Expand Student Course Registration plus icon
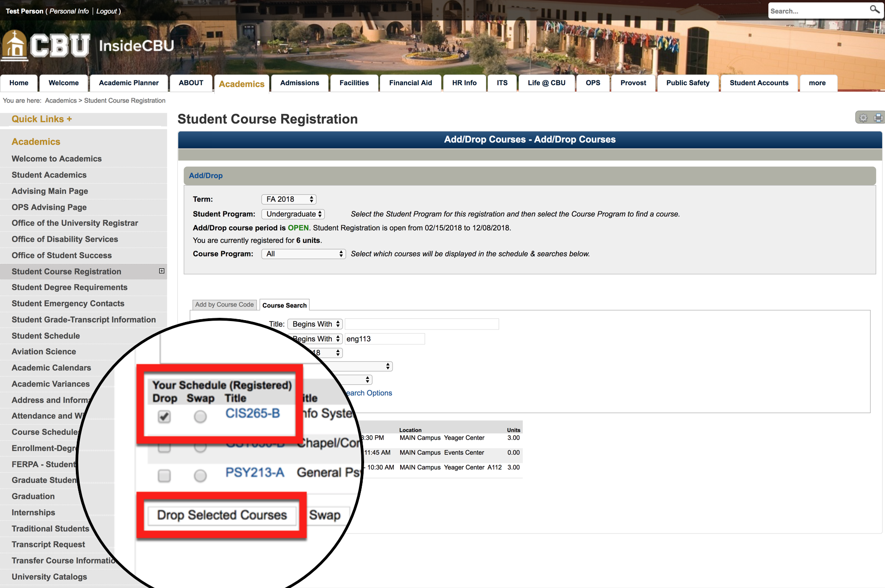The width and height of the screenshot is (885, 588). click(161, 271)
